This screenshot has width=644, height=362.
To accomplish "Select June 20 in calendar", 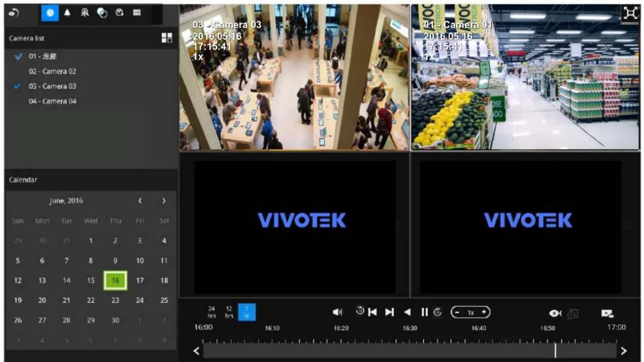I will pyautogui.click(x=42, y=300).
